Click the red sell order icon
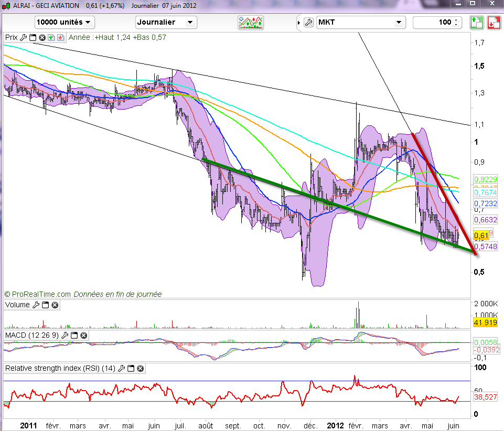Image resolution: width=504 pixels, height=431 pixels. [494, 23]
